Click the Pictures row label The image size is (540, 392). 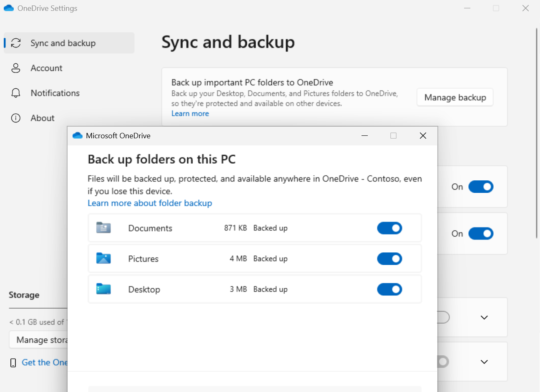point(143,259)
